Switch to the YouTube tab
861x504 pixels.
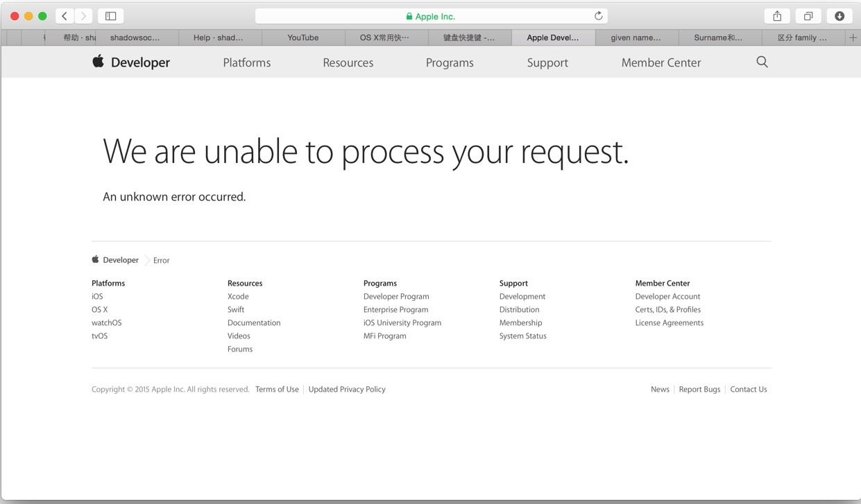303,37
